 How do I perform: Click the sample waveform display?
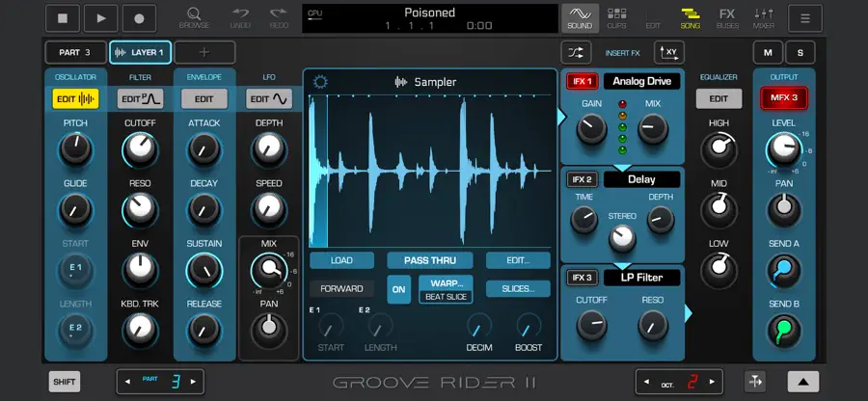pos(429,171)
